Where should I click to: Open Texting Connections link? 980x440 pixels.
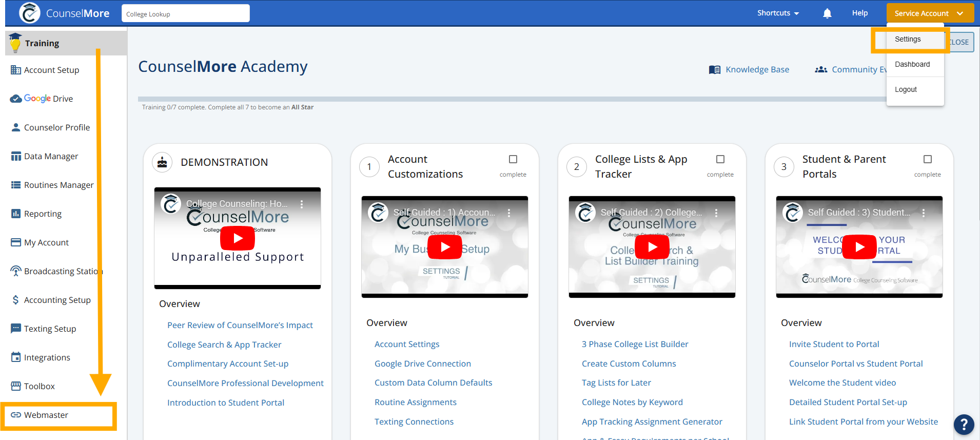click(414, 422)
